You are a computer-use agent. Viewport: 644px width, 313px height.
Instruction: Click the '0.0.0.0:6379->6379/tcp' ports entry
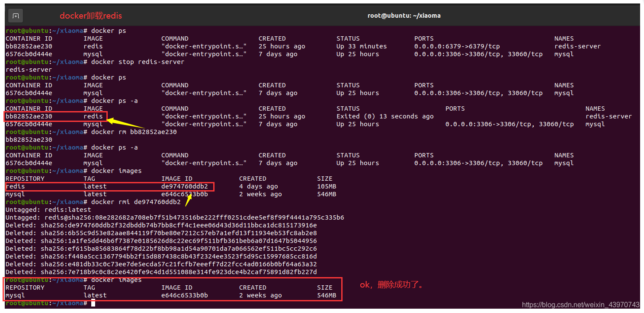tap(457, 46)
